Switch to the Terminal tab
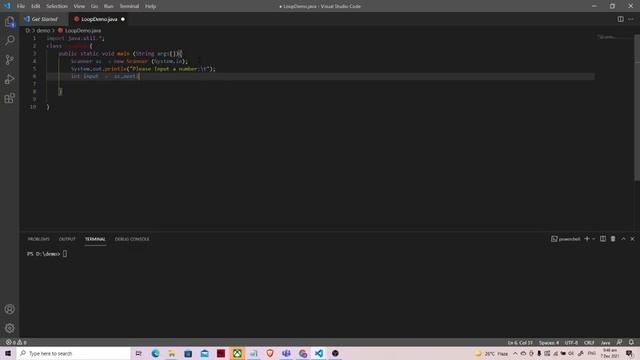The width and height of the screenshot is (640, 360). 95,239
